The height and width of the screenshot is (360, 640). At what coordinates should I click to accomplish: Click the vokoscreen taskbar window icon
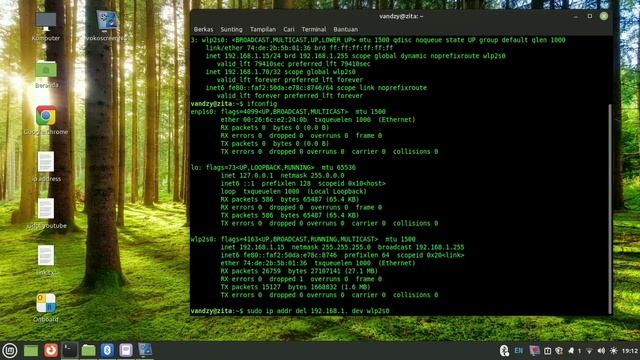pyautogui.click(x=145, y=350)
